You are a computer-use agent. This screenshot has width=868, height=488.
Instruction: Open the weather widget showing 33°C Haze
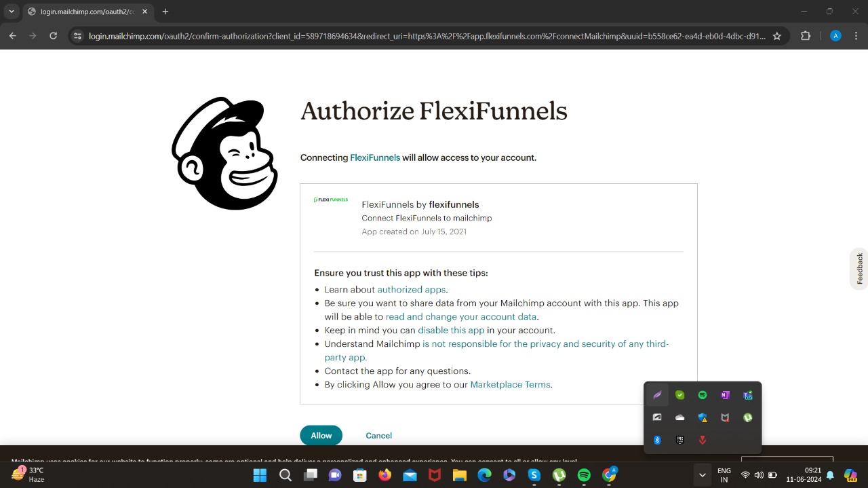(28, 474)
